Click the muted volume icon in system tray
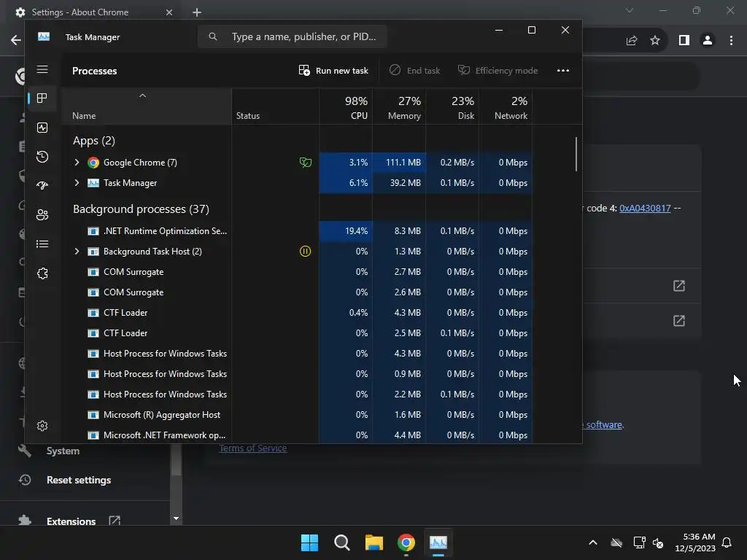747x560 pixels. [658, 542]
